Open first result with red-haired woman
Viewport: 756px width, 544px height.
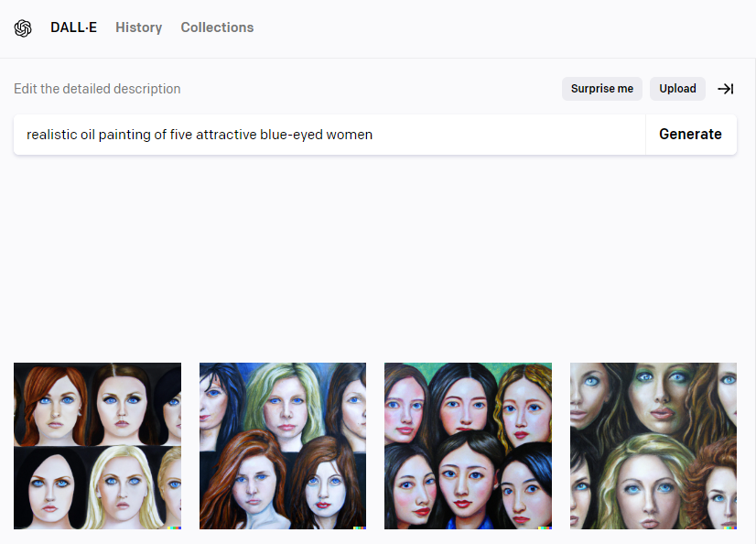[x=97, y=446]
